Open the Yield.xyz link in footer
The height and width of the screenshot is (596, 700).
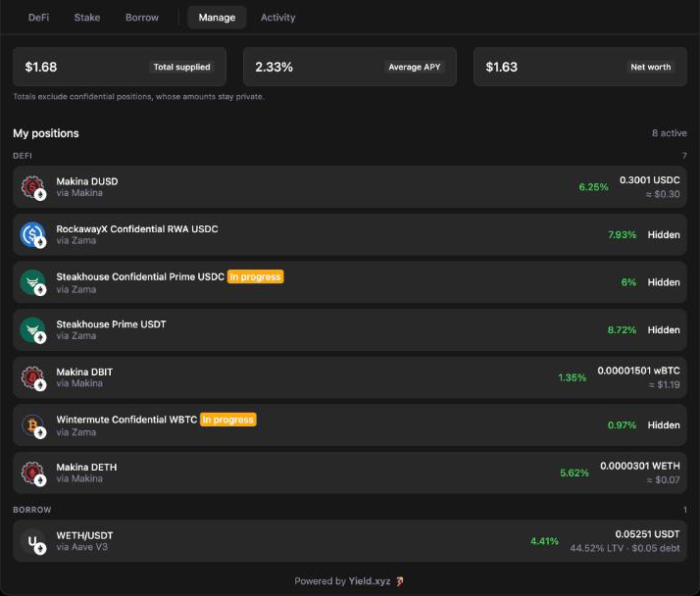tap(370, 581)
